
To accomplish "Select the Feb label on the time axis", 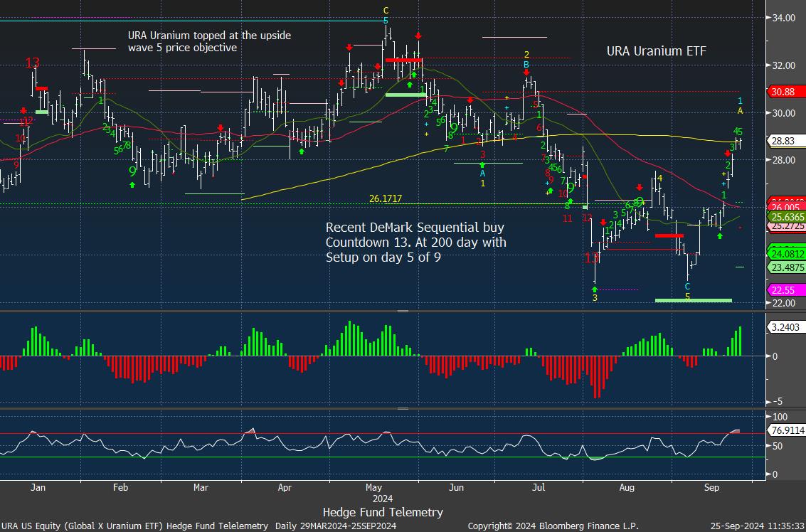I will 120,487.
